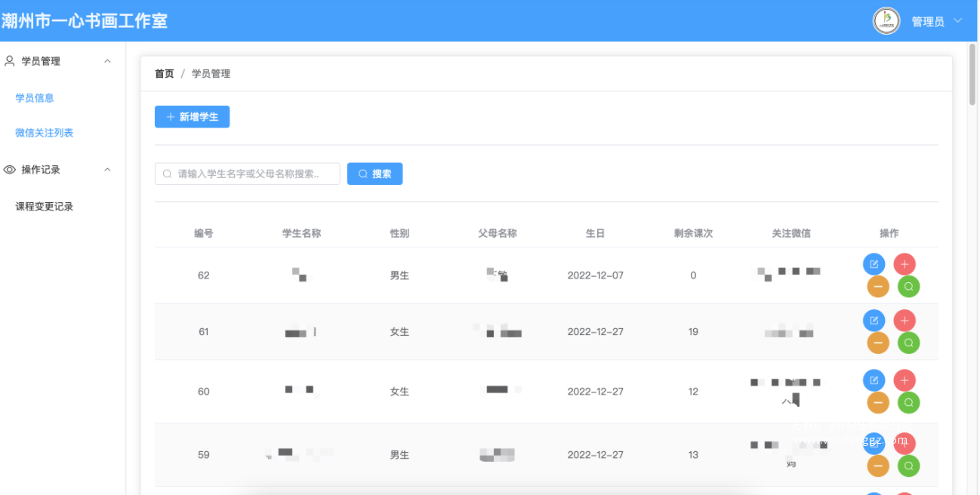Image resolution: width=980 pixels, height=495 pixels.
Task: Edit student record number 62
Action: pos(874,264)
